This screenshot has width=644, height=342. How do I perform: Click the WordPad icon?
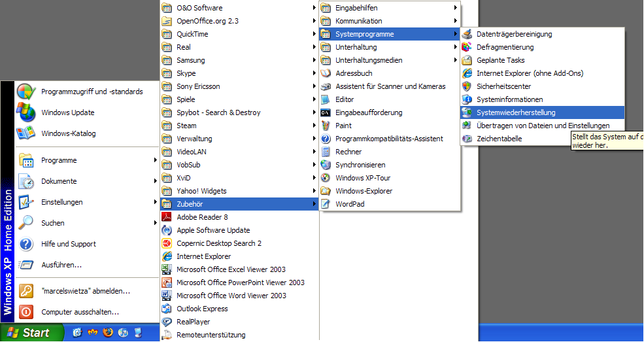(326, 204)
